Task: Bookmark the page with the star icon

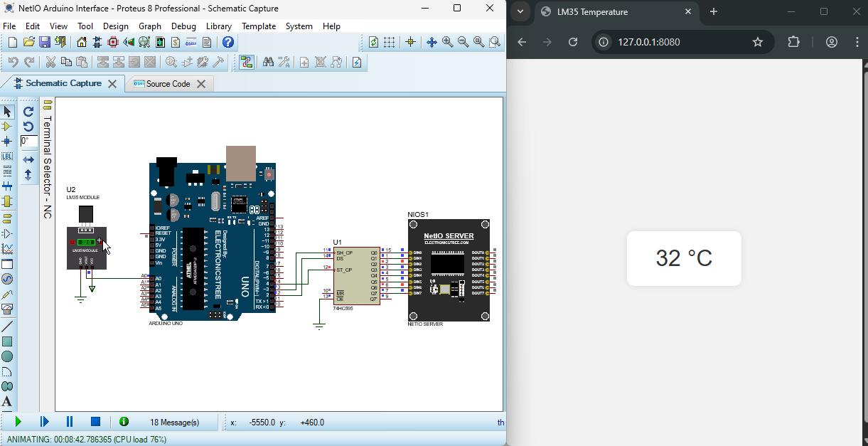Action: coord(758,42)
